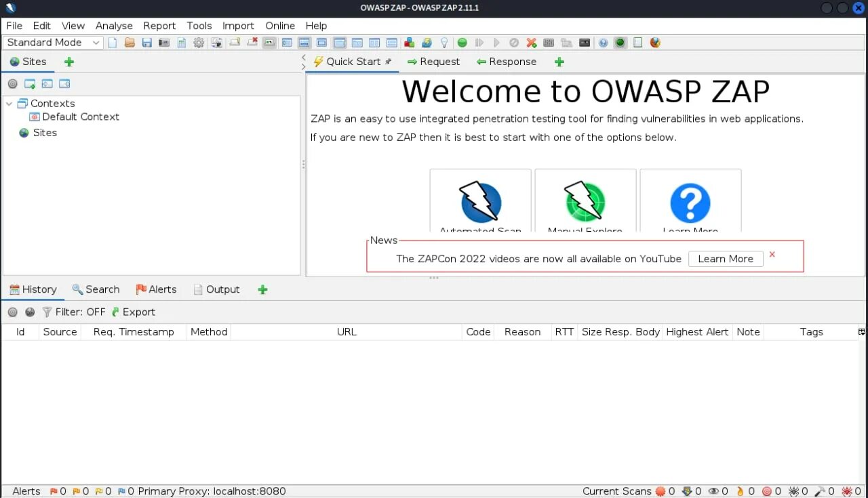The width and height of the screenshot is (868, 498).
Task: Open table column chooser at Tags header
Action: pos(861,332)
